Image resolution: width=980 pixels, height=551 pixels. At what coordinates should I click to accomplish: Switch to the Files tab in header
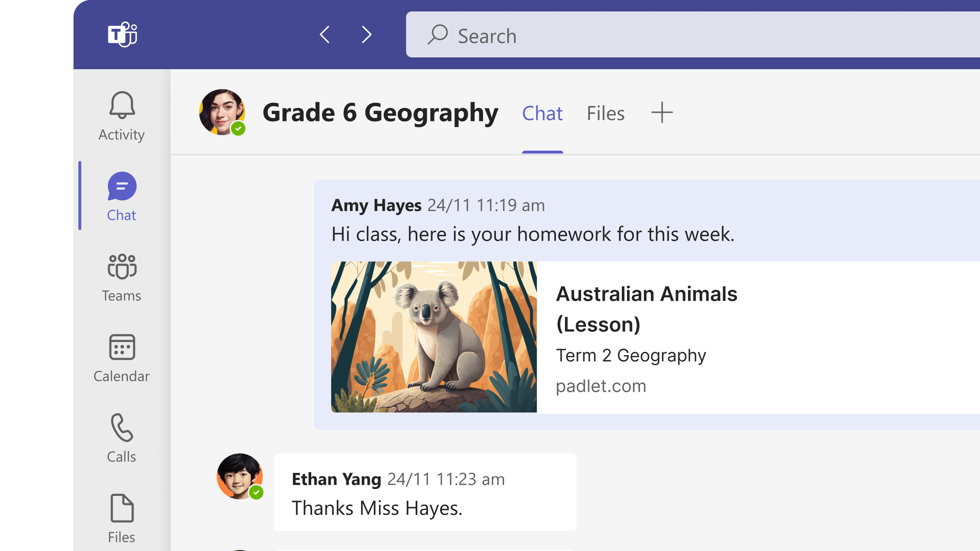click(x=606, y=113)
